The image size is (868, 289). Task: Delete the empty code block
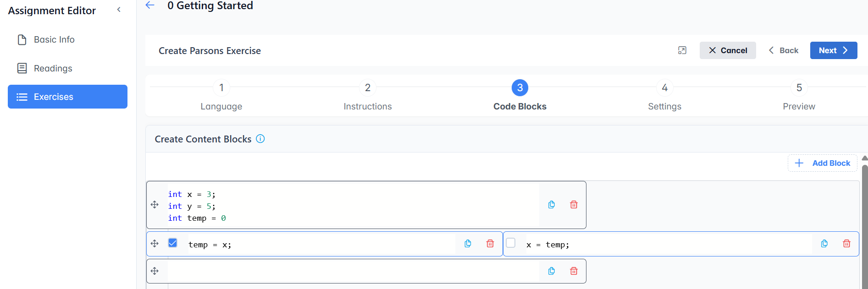click(573, 271)
